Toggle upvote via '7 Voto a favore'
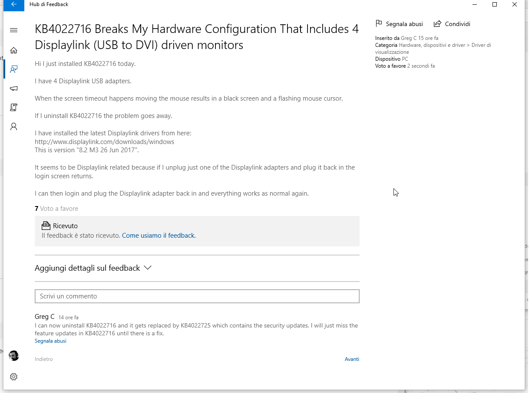 pyautogui.click(x=56, y=209)
